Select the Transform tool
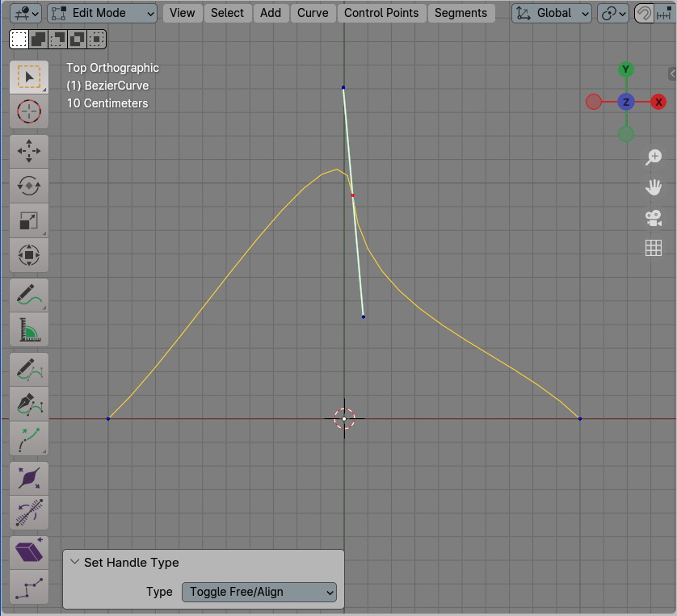The image size is (677, 616). 29,255
